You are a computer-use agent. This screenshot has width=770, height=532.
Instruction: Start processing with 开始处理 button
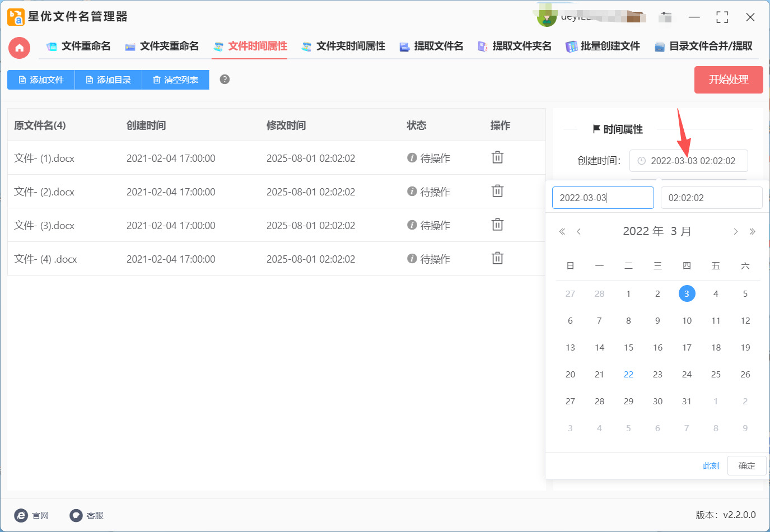[729, 80]
